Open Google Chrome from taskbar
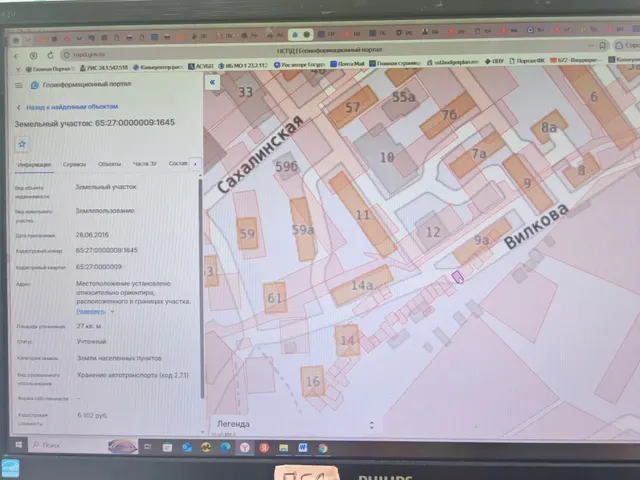 [322, 448]
